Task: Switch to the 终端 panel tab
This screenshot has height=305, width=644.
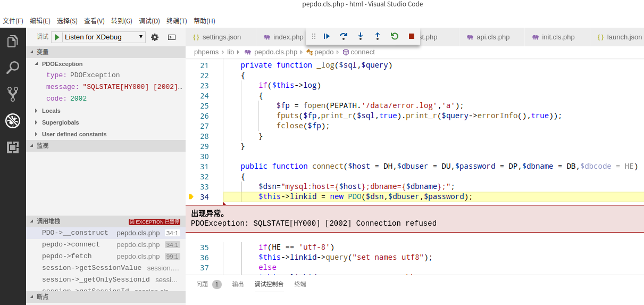Action: [300, 284]
